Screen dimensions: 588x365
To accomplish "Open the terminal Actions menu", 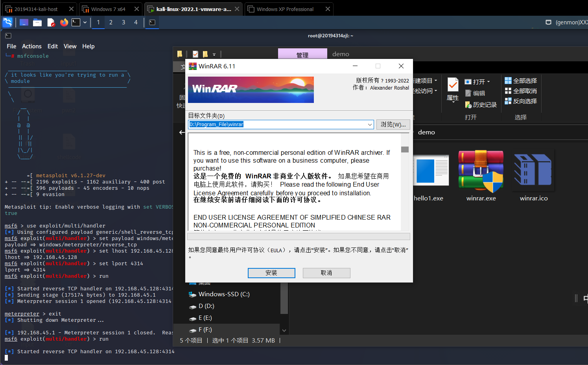I will pos(32,46).
